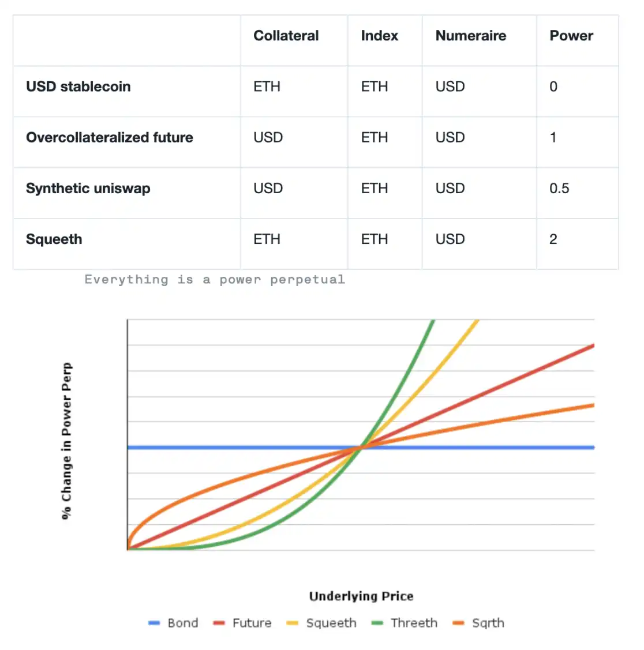This screenshot has height=650, width=644.
Task: Click the % Change in Power Perp label
Action: pyautogui.click(x=67, y=441)
